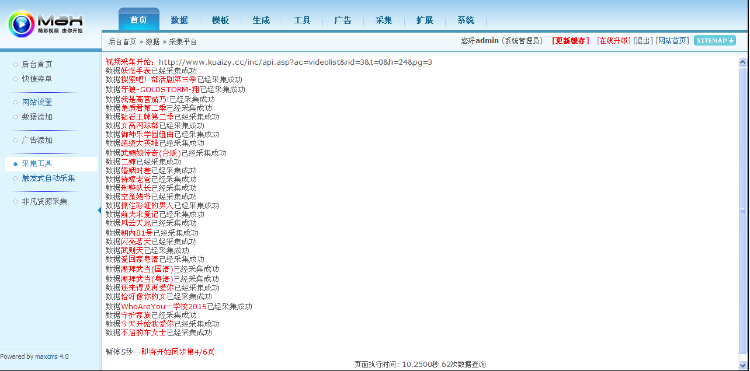The width and height of the screenshot is (750, 371).
Task: Click the GOLDSTORM log entry
Action: click(x=176, y=89)
